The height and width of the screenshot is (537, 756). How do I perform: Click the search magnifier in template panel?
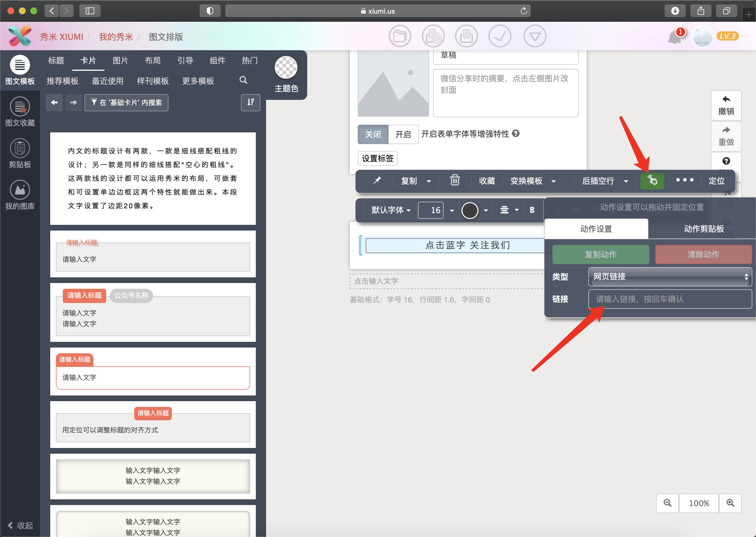(243, 80)
